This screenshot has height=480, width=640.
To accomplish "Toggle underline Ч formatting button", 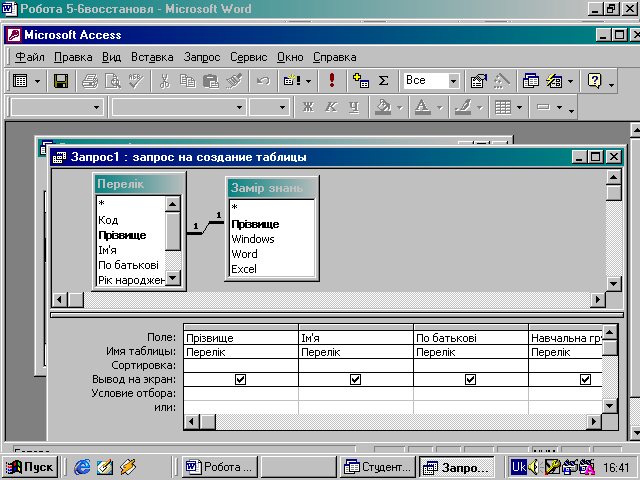I will pyautogui.click(x=354, y=107).
